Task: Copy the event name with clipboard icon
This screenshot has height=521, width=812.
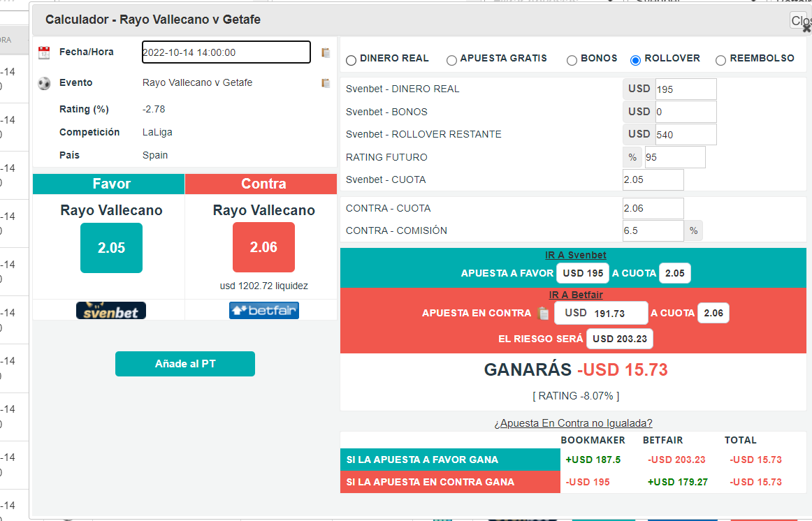Action: pyautogui.click(x=326, y=83)
